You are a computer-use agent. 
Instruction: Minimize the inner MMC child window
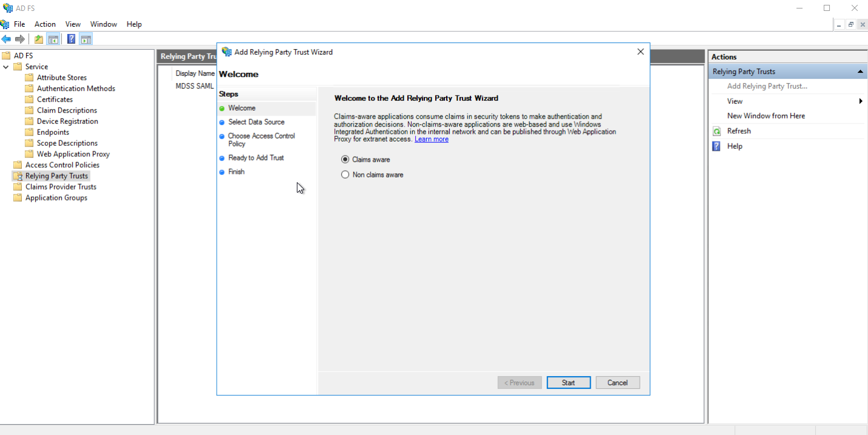[x=839, y=24]
